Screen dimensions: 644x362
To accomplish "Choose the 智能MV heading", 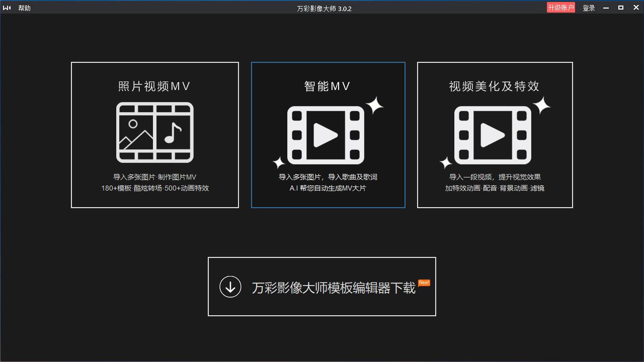I will coord(328,86).
